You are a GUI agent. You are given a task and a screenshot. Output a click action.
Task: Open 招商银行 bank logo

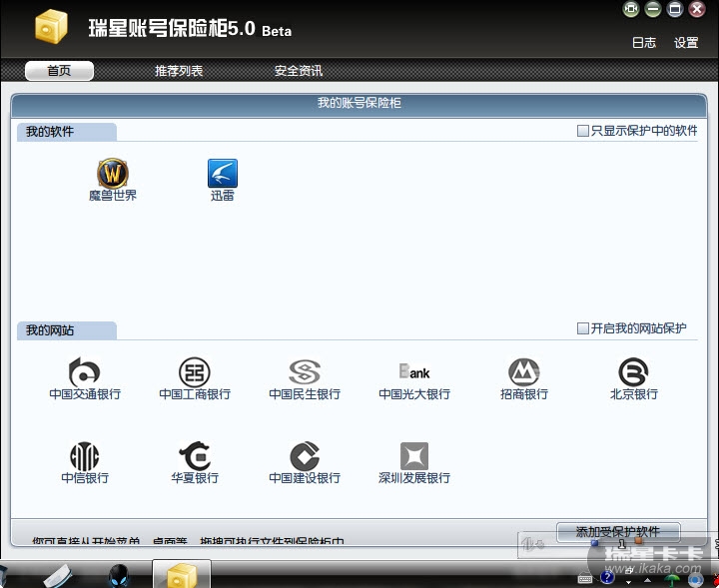point(524,371)
